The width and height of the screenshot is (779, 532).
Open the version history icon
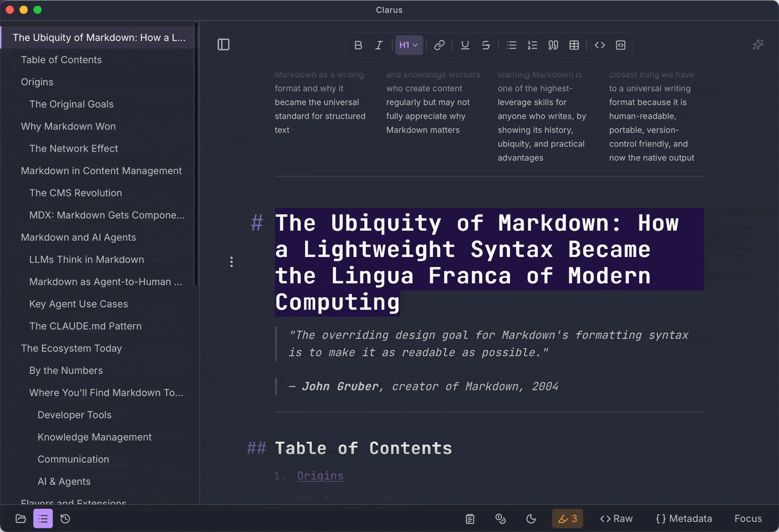65,518
